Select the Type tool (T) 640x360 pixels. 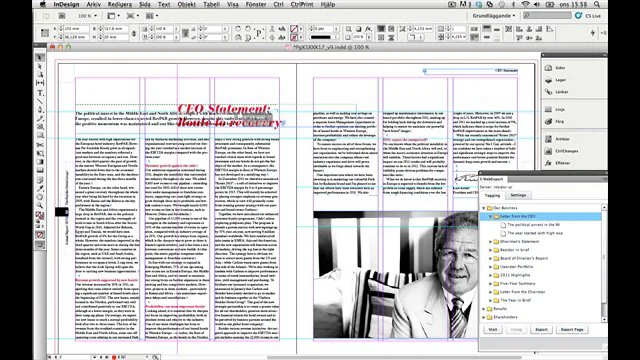coord(40,93)
